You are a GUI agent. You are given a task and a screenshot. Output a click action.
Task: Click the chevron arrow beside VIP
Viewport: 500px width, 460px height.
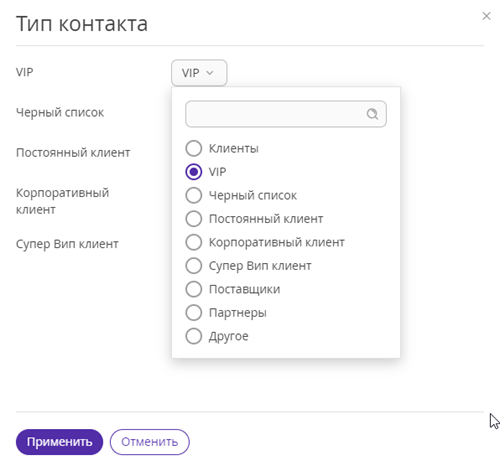pyautogui.click(x=210, y=73)
